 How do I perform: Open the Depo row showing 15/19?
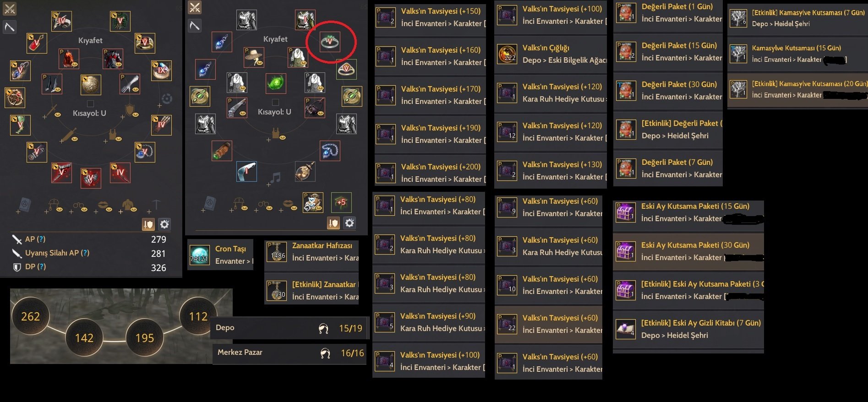[289, 328]
